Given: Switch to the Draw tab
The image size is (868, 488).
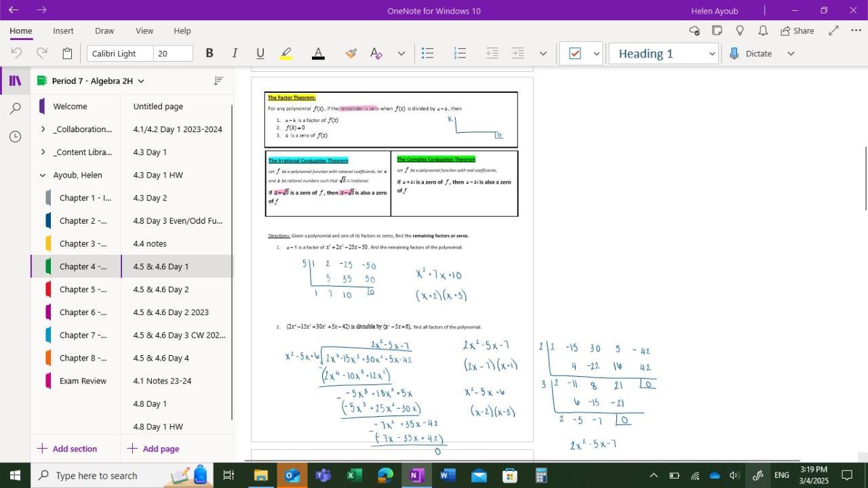Looking at the screenshot, I should [x=104, y=30].
